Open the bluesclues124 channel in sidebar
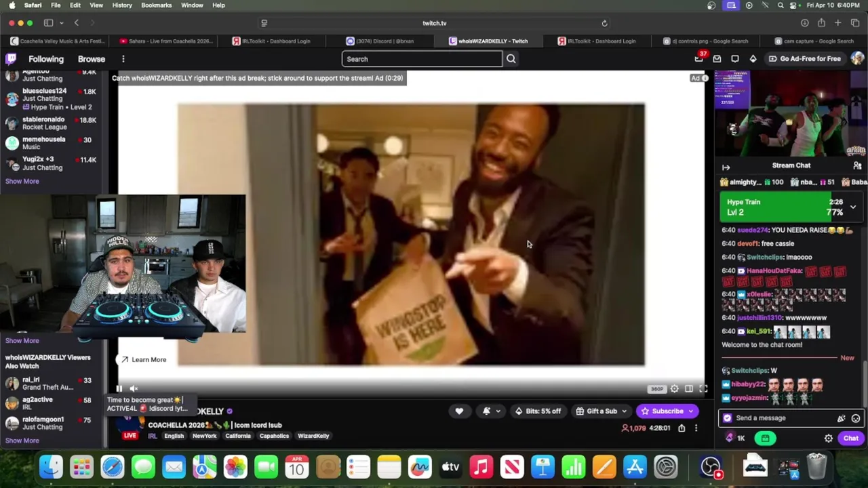The height and width of the screenshot is (488, 868). click(x=52, y=98)
